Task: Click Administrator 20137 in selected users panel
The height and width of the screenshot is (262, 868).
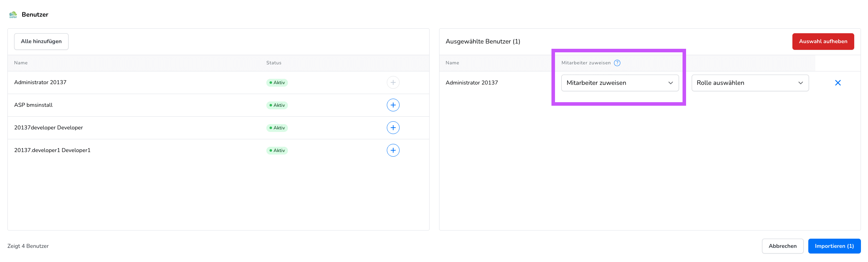Action: coord(472,83)
